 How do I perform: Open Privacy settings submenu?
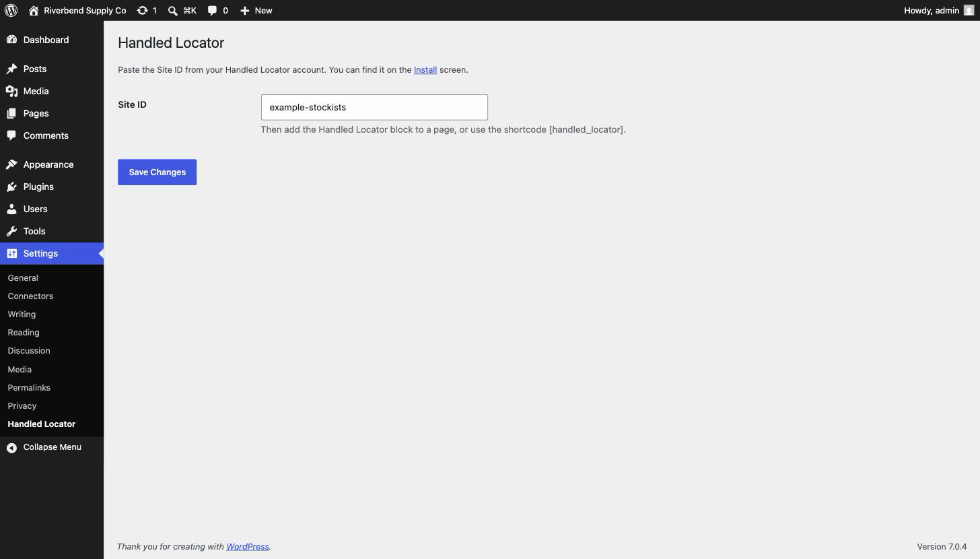coord(22,405)
